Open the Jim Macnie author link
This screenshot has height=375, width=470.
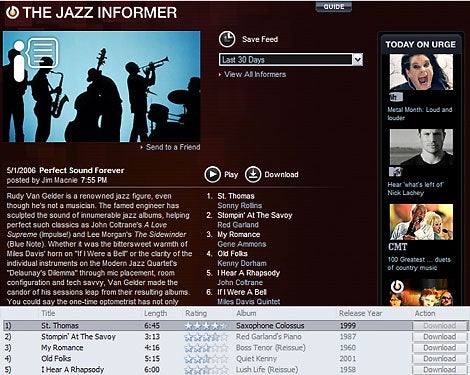(59, 180)
